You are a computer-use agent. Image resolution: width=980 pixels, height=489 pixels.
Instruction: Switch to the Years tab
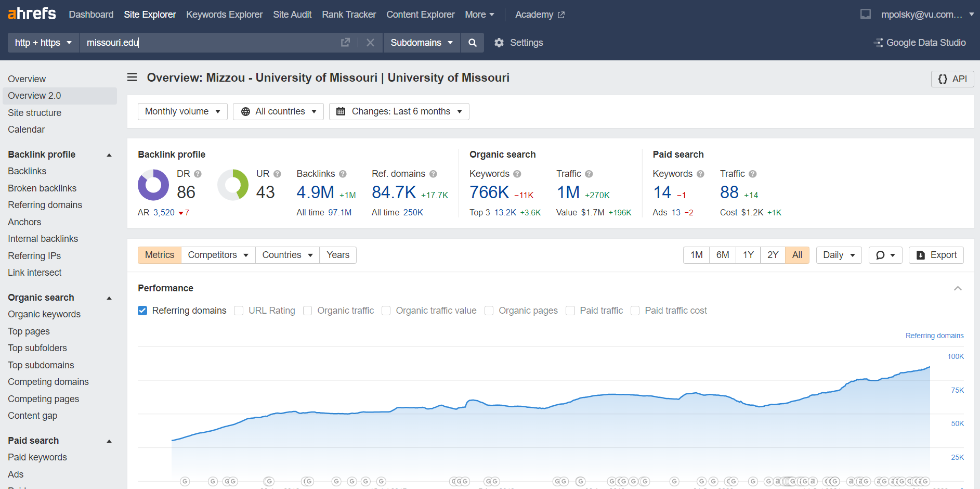click(x=338, y=255)
